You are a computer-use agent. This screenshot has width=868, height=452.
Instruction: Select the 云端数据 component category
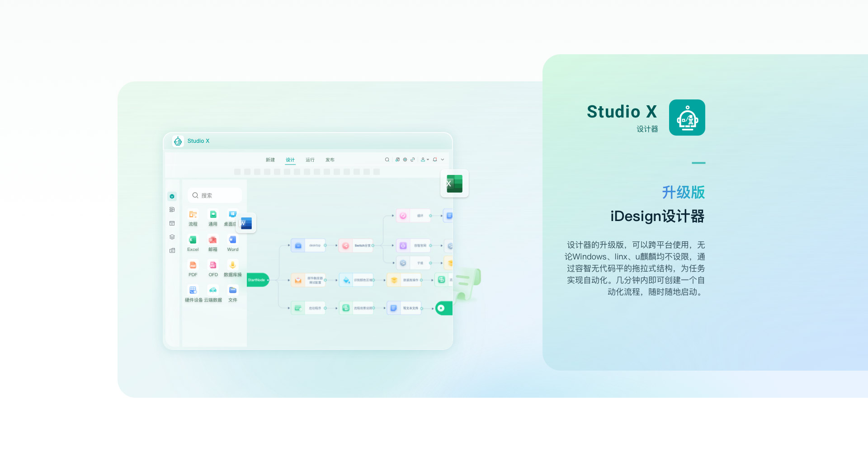(x=213, y=294)
